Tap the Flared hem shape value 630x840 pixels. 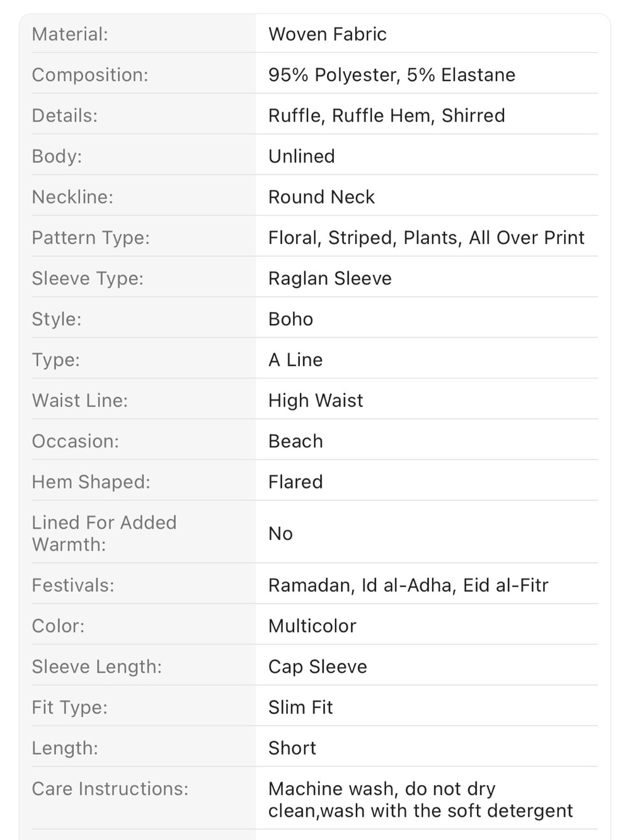click(x=295, y=482)
